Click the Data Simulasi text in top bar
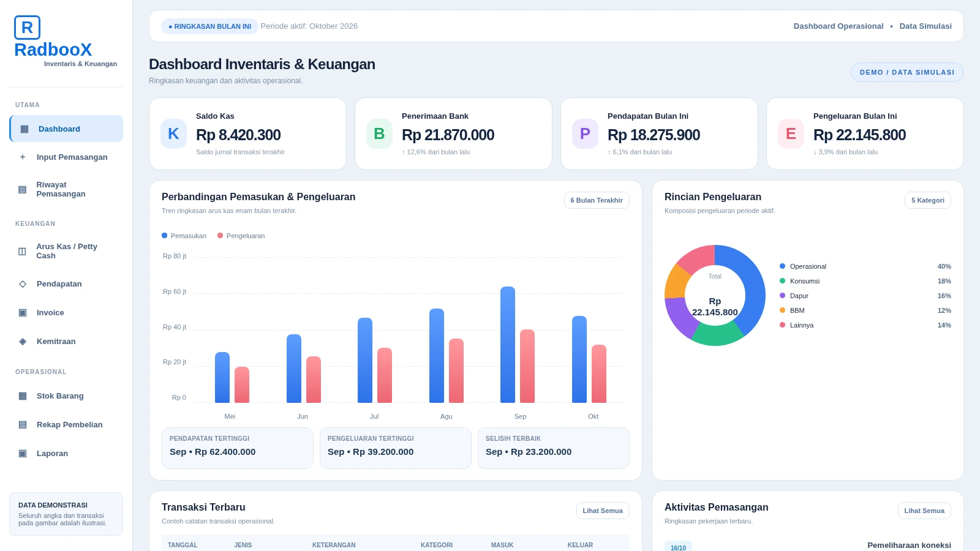 pyautogui.click(x=925, y=26)
